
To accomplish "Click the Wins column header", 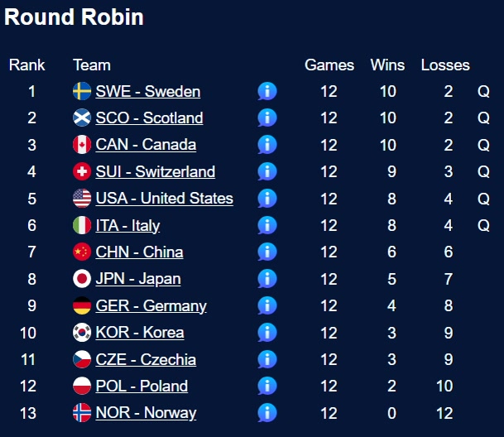I will click(x=387, y=65).
